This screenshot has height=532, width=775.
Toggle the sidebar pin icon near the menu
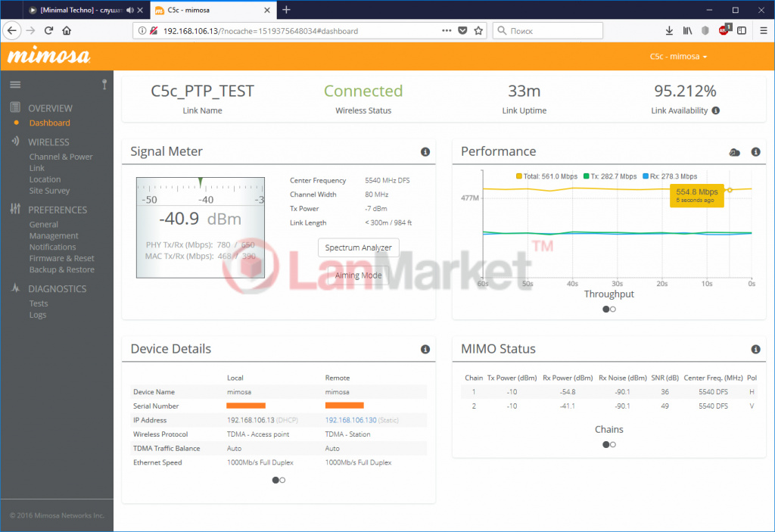(104, 85)
